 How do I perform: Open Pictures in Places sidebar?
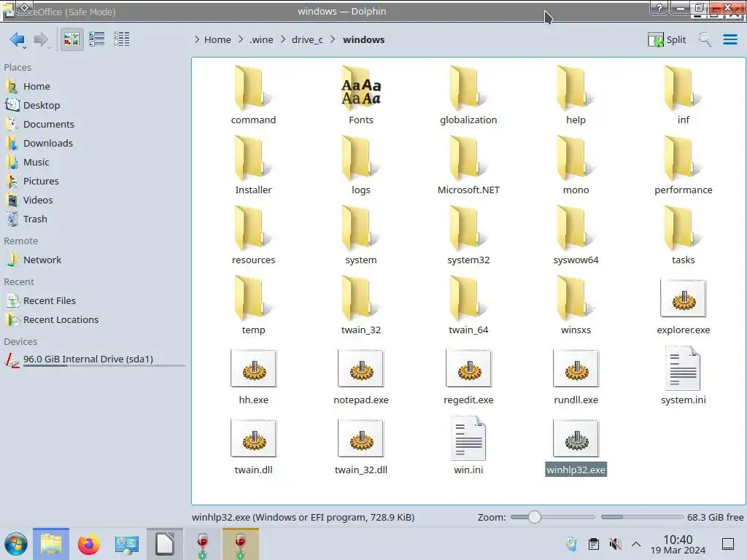(41, 182)
